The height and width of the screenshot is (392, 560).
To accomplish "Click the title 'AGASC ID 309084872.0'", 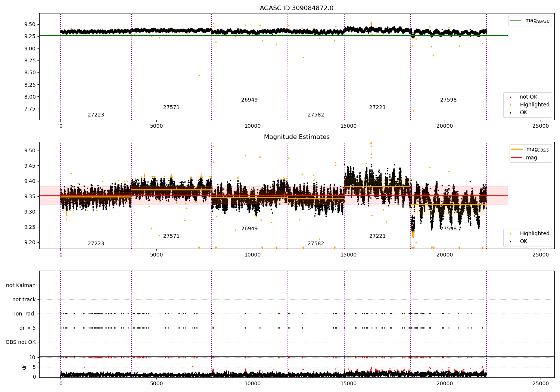I will [296, 8].
